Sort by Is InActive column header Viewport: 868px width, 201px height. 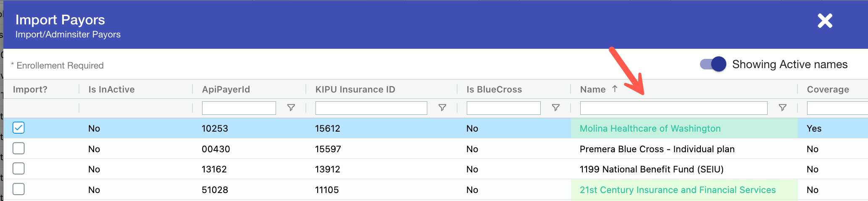pos(111,89)
